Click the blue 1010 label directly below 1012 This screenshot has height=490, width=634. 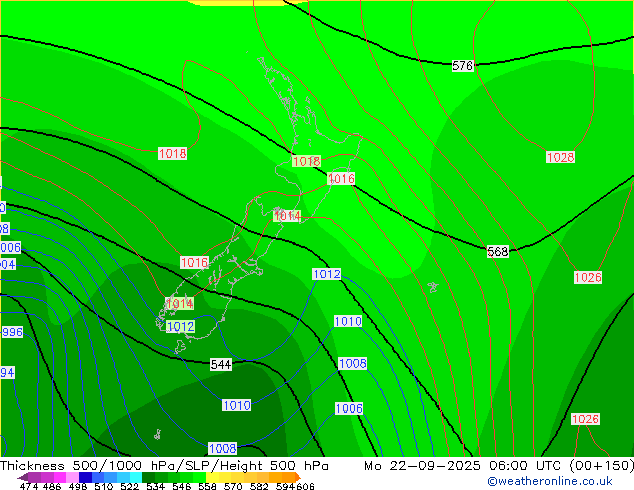pos(348,321)
